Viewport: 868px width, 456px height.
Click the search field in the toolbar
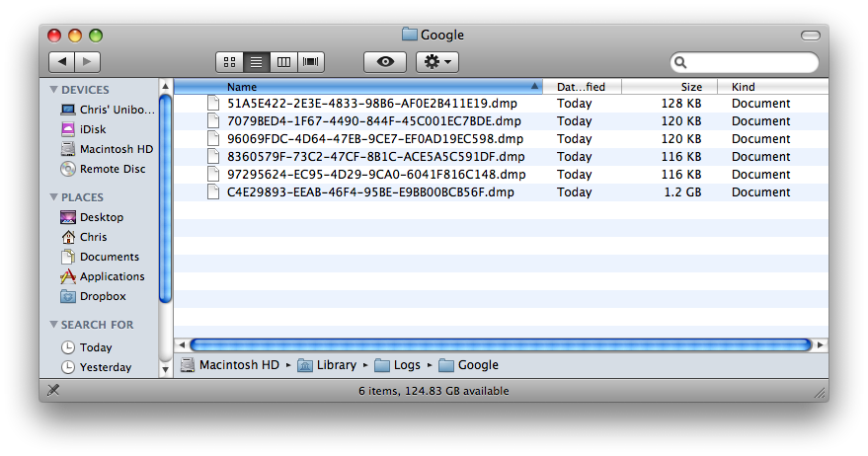(744, 62)
